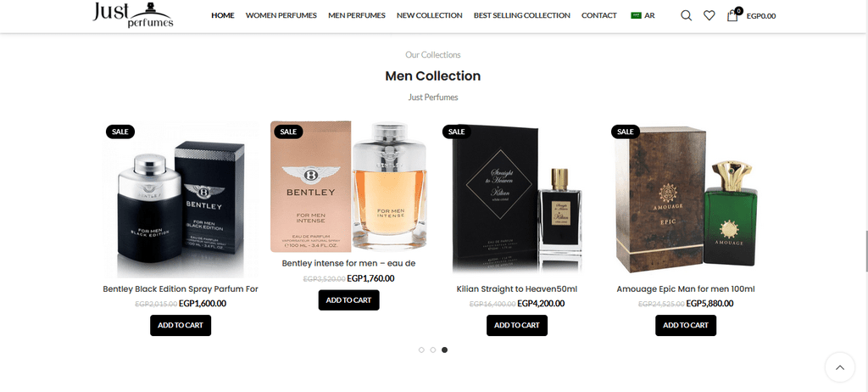Open the New Collection page
Viewport: 868px width, 392px height.
(430, 15)
